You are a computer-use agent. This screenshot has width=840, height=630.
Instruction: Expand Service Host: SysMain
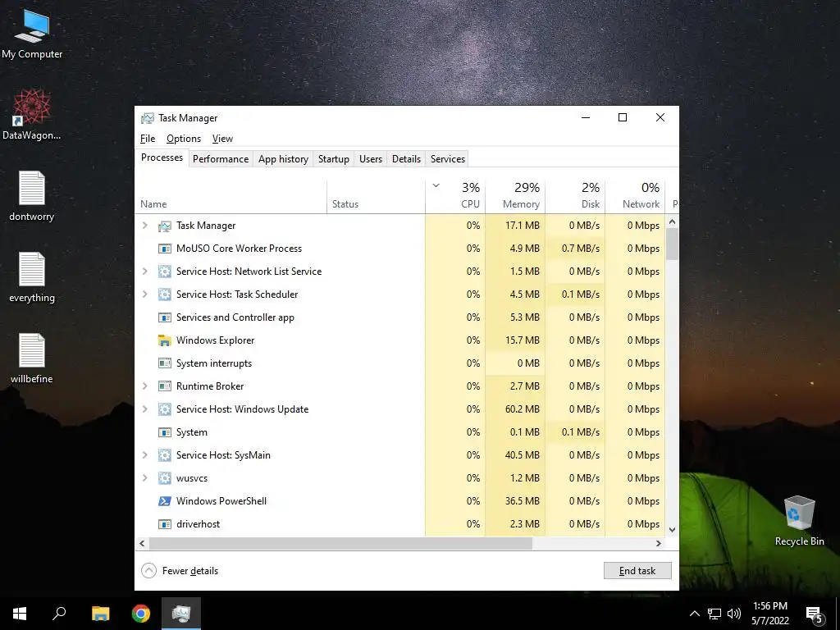point(144,455)
